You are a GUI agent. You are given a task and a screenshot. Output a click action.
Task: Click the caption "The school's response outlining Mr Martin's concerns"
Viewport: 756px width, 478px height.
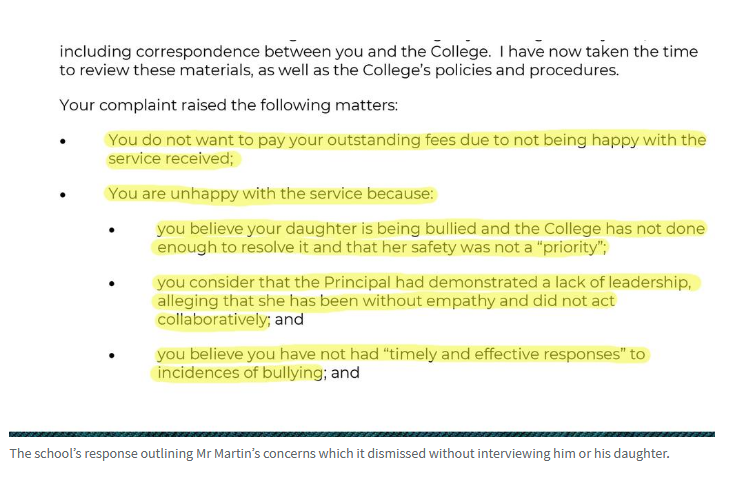point(338,454)
